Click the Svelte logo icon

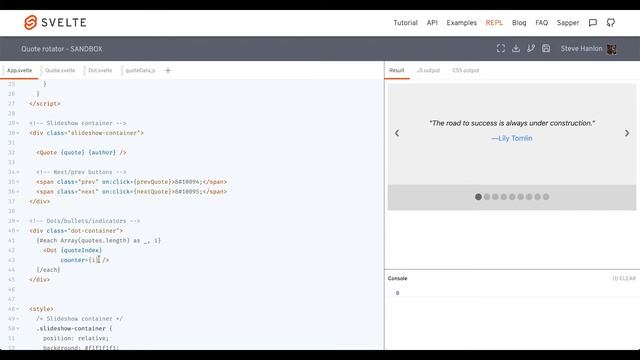pos(31,22)
